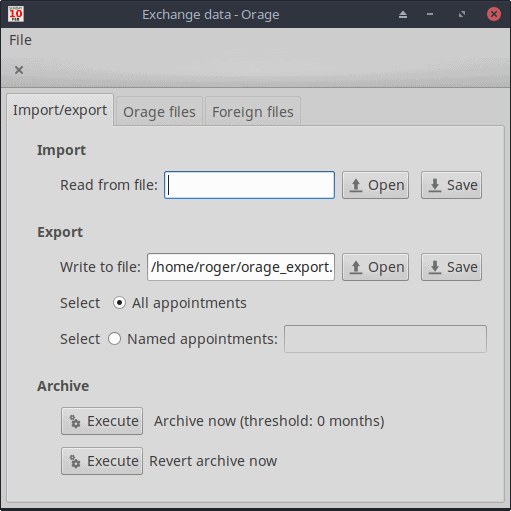Minimize the Exchange data window

[x=430, y=14]
